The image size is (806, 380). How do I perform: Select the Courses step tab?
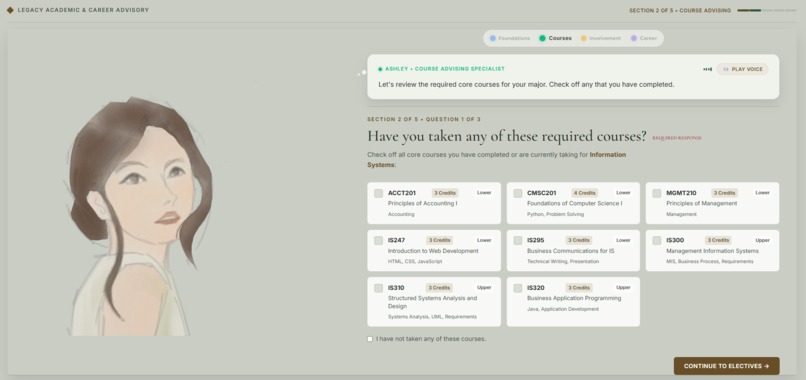(555, 38)
